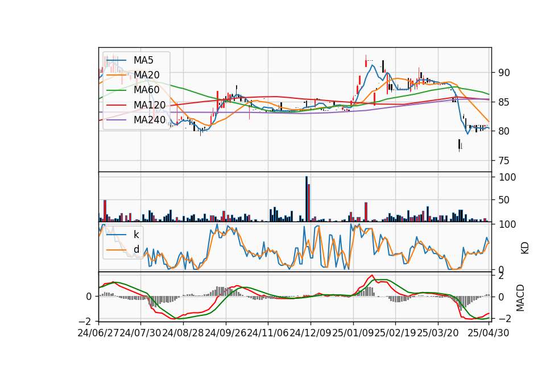Click the blue MA5 legend line swatch
Viewport: 546px width, 392px height.
116,60
